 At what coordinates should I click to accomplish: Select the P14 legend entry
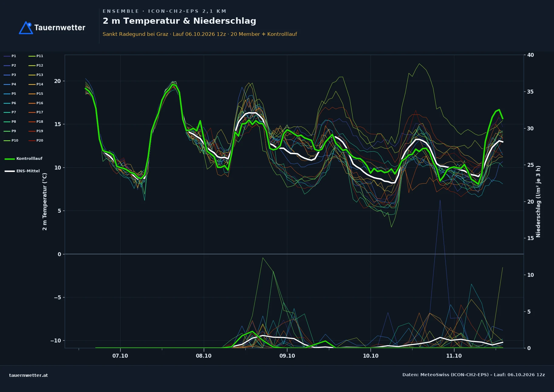coord(36,84)
